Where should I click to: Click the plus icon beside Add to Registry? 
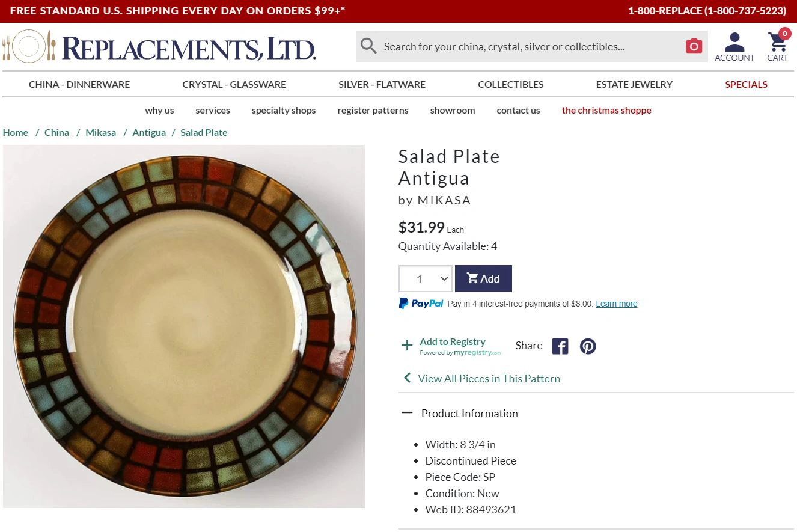click(407, 346)
